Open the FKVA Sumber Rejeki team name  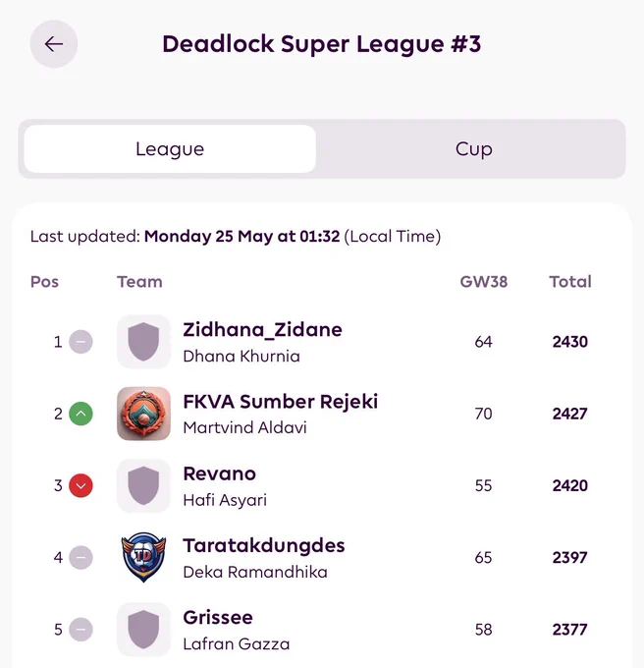(x=281, y=402)
